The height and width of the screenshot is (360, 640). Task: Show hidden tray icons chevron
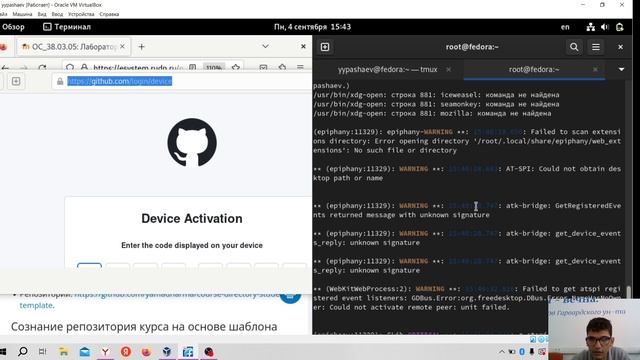pyautogui.click(x=502, y=351)
